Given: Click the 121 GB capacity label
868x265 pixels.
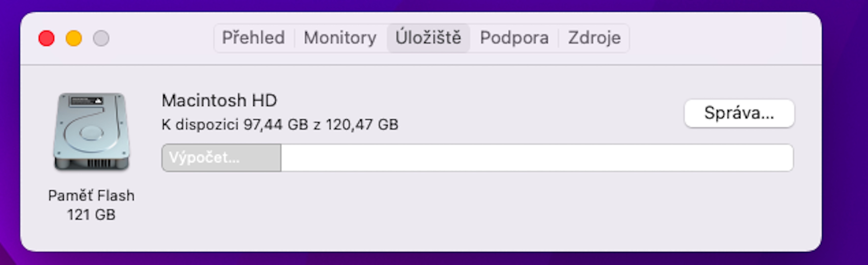Looking at the screenshot, I should 91,215.
